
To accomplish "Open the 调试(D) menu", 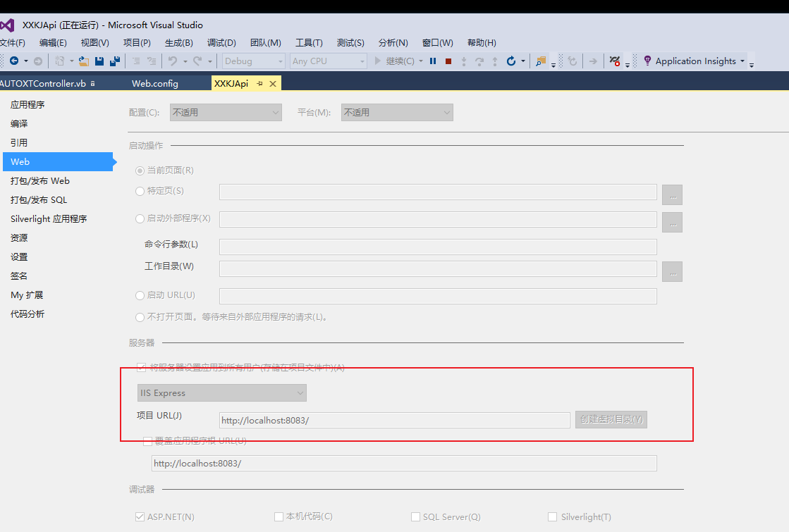I will coord(221,43).
